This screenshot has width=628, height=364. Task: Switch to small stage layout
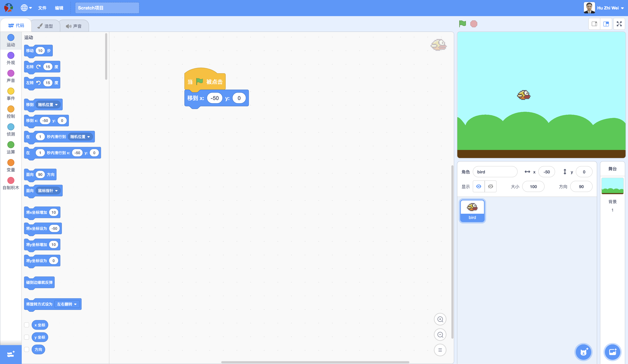[x=594, y=24]
